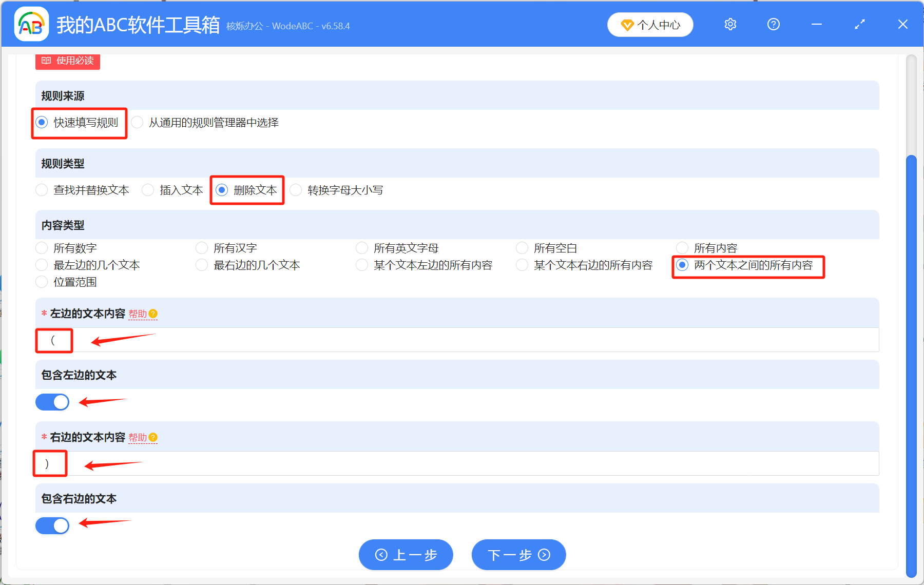This screenshot has width=924, height=585.
Task: Disable the 包含左边的文本 toggle
Action: point(52,402)
